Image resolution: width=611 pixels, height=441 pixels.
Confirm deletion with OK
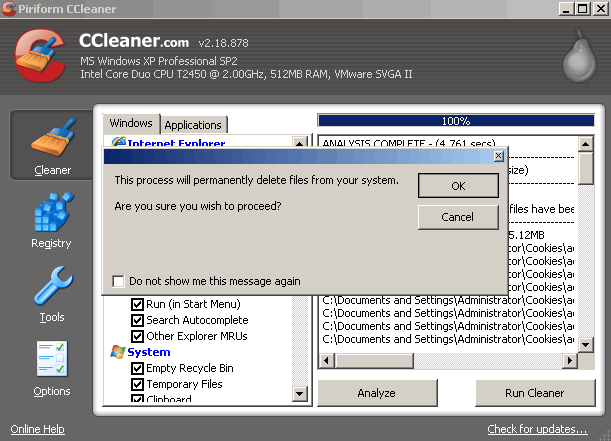[x=458, y=186]
